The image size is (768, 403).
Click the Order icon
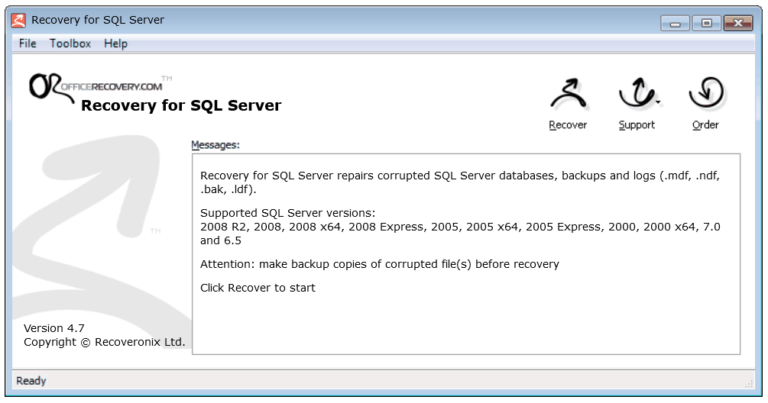[706, 103]
